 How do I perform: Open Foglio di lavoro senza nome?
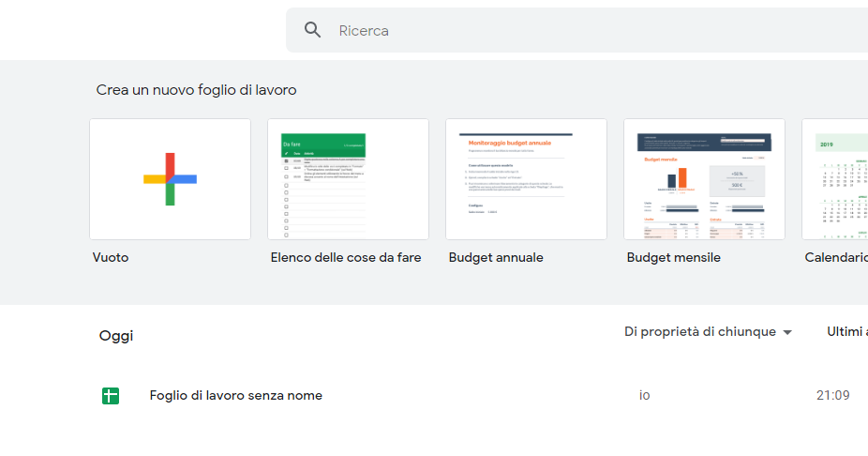(236, 396)
